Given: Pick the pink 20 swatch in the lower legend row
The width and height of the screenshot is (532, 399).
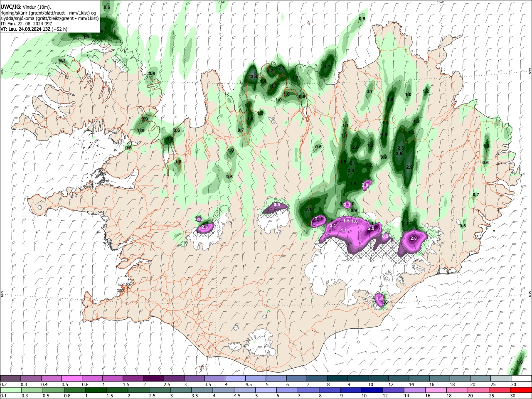Looking at the screenshot, I should click(x=479, y=390).
